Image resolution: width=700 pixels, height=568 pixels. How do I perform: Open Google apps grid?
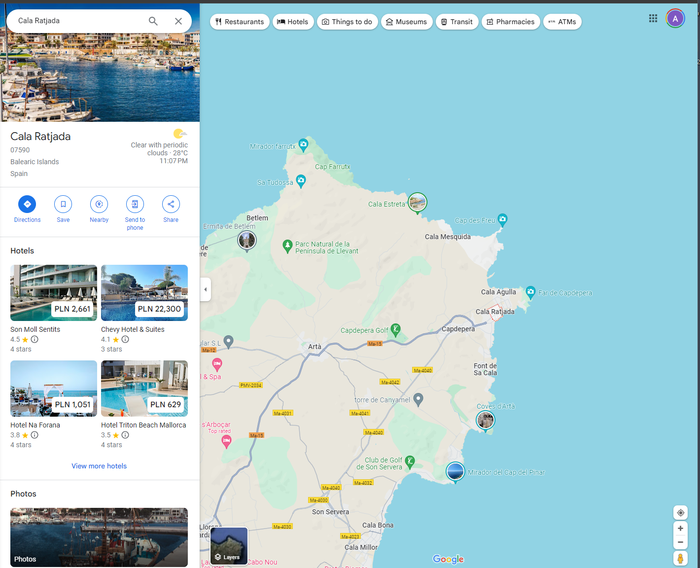[653, 18]
